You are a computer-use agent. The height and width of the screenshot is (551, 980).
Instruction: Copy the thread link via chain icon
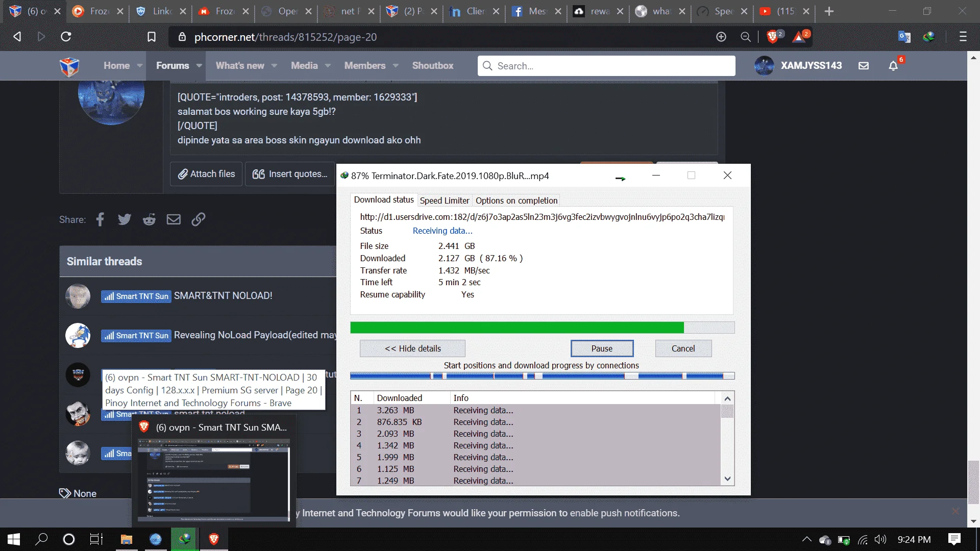(x=198, y=219)
